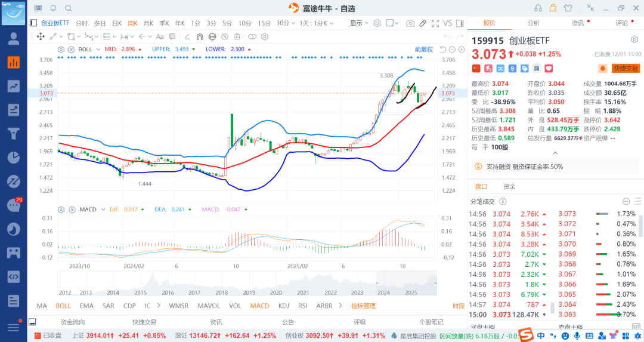This screenshot has height=342, width=644.
Task: Zoom out chart with minus circle
Action: tap(452, 50)
